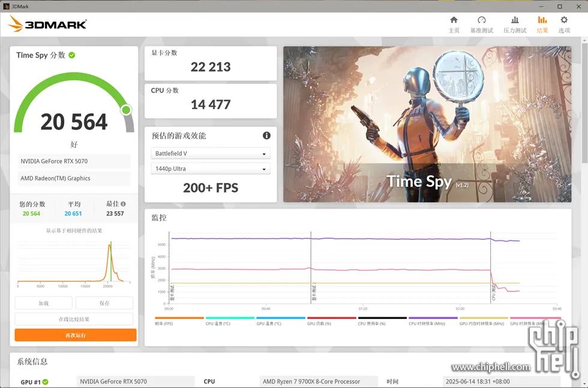Open info icon for estimated game performance
Image resolution: width=588 pixels, height=388 pixels.
(266, 136)
